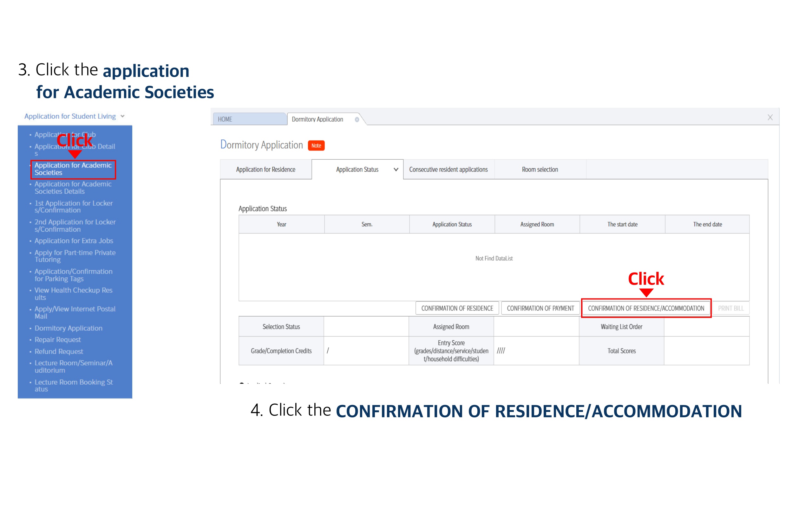Open Application for Extra Jobs
This screenshot has width=812, height=507.
tap(74, 241)
